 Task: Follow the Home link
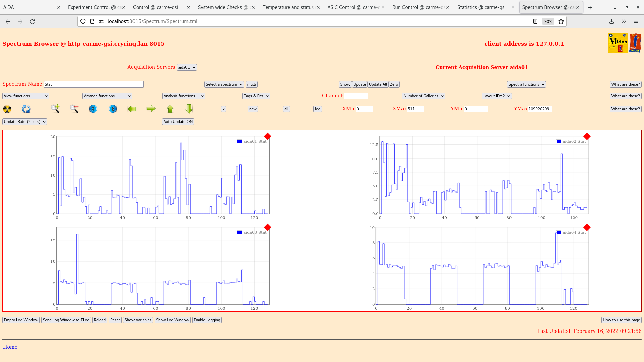click(10, 347)
